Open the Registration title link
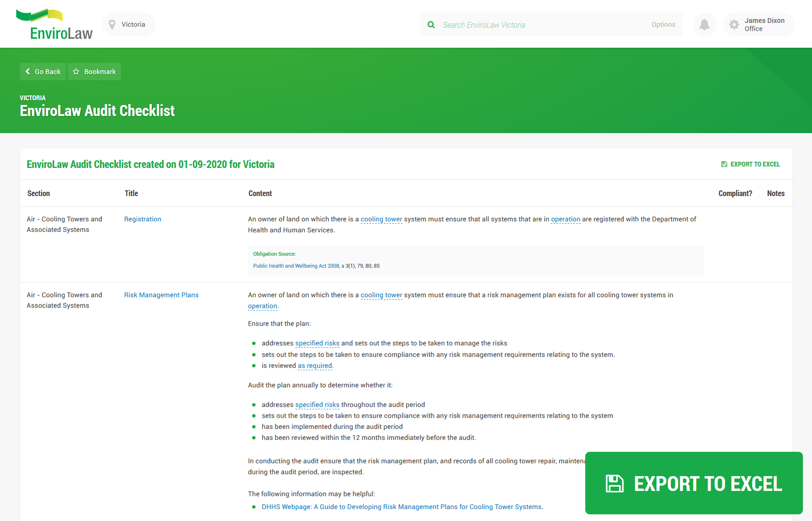812x521 pixels. 143,219
